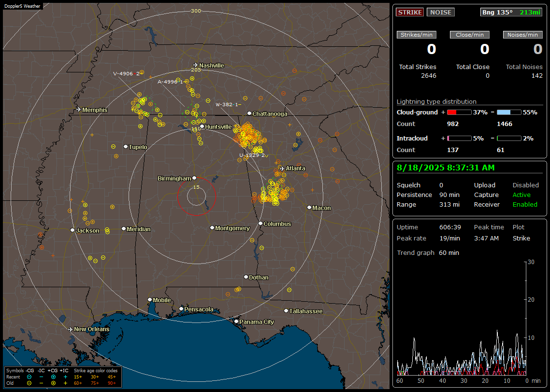
Task: Click the storm cell label W-382-1
Action: 228,104
